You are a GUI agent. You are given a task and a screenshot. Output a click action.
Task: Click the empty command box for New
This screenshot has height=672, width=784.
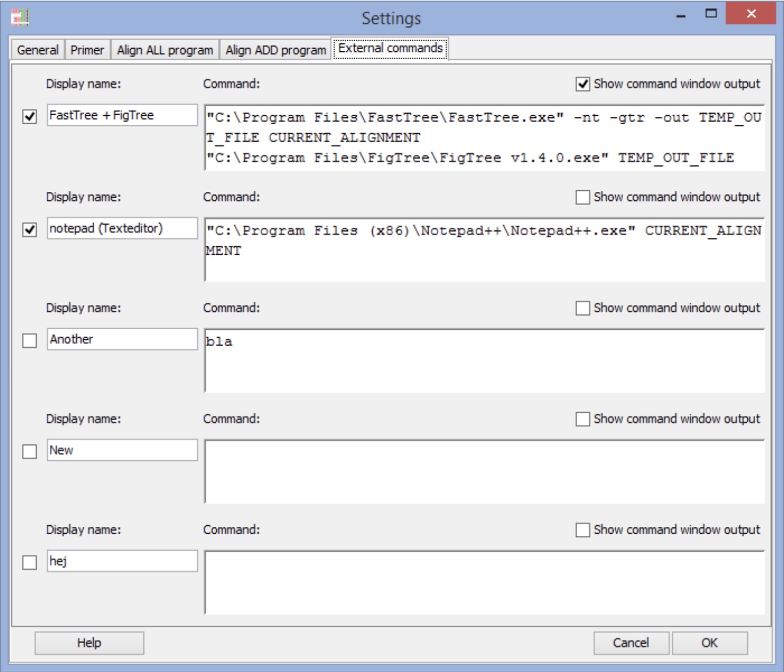485,472
